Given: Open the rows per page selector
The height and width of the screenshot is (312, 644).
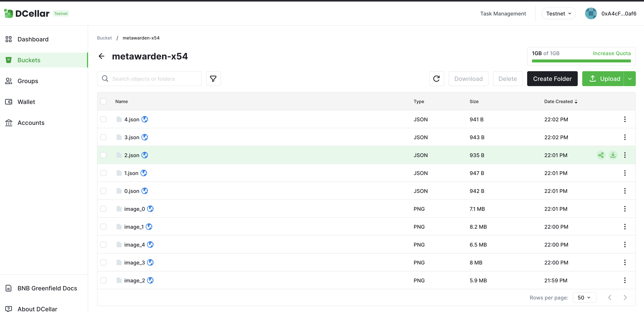Looking at the screenshot, I should [x=584, y=297].
